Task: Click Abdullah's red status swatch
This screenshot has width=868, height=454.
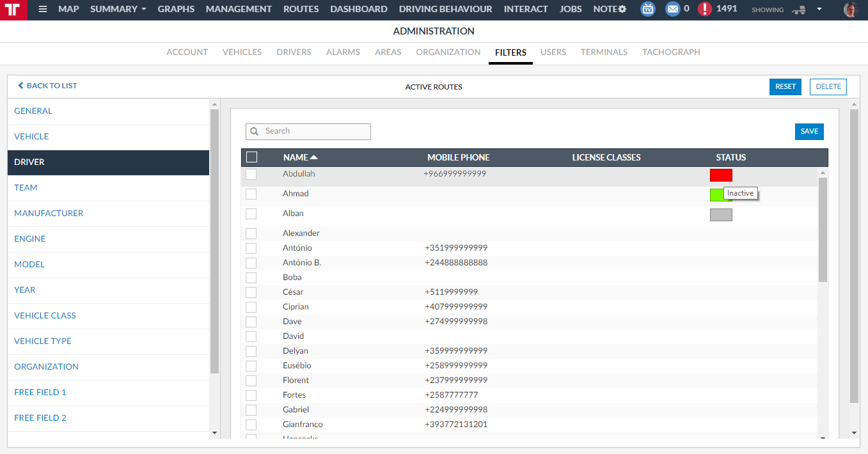Action: pos(721,175)
